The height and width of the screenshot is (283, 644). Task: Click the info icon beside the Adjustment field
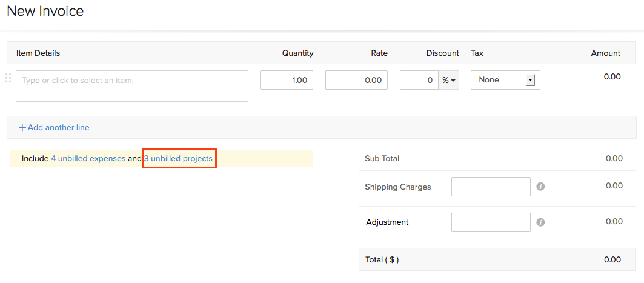[540, 222]
